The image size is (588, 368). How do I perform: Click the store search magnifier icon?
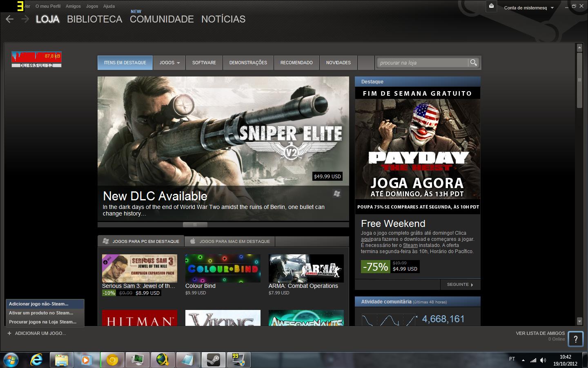pyautogui.click(x=473, y=63)
